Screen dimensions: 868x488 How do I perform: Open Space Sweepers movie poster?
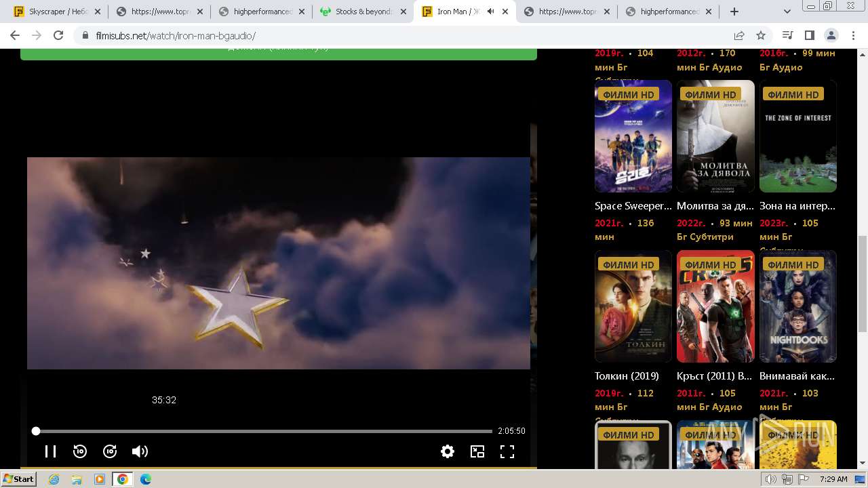[x=633, y=136]
